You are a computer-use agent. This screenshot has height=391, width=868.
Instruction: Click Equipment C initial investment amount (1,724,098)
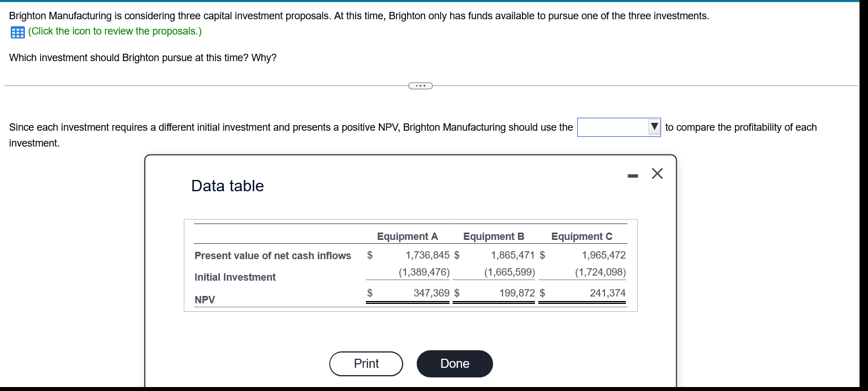pyautogui.click(x=601, y=272)
